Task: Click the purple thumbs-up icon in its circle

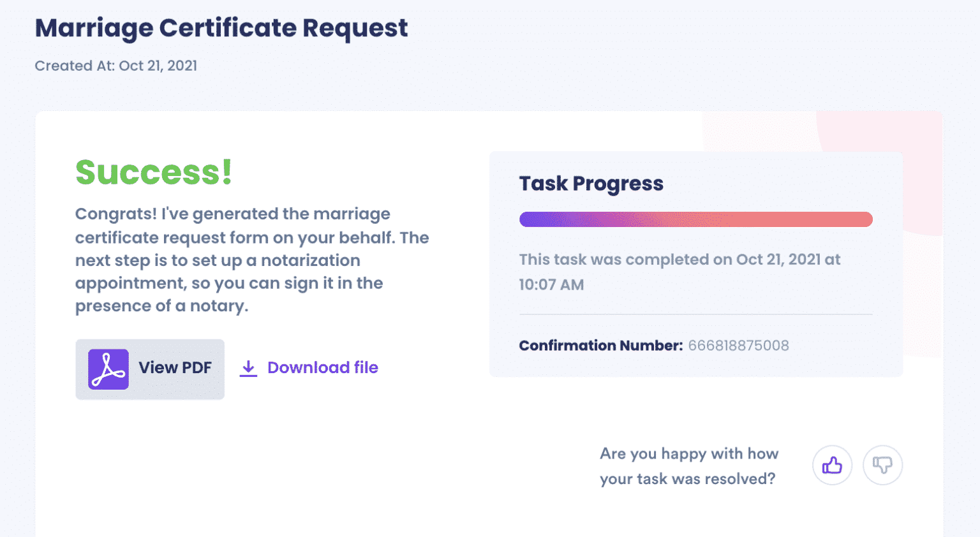Action: (x=831, y=465)
